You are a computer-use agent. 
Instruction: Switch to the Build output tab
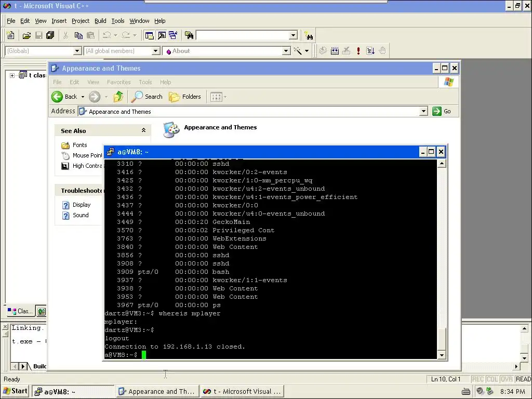[x=39, y=366]
